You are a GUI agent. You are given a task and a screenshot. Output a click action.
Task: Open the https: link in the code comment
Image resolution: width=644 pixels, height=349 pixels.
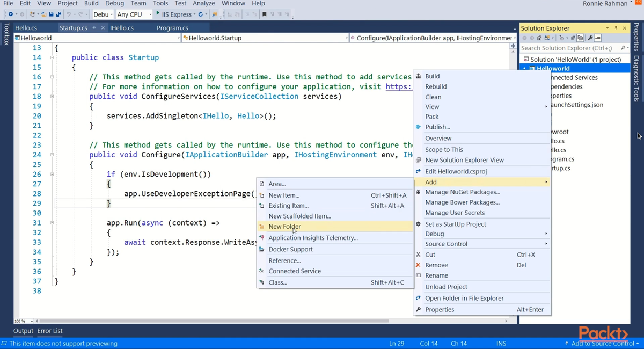coord(399,86)
